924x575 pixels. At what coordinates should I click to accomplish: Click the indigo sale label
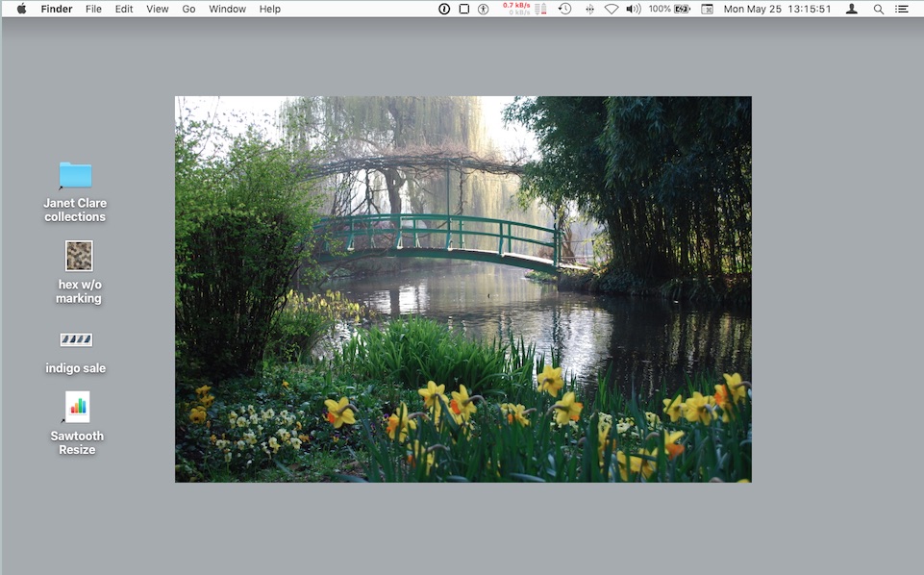tap(75, 368)
